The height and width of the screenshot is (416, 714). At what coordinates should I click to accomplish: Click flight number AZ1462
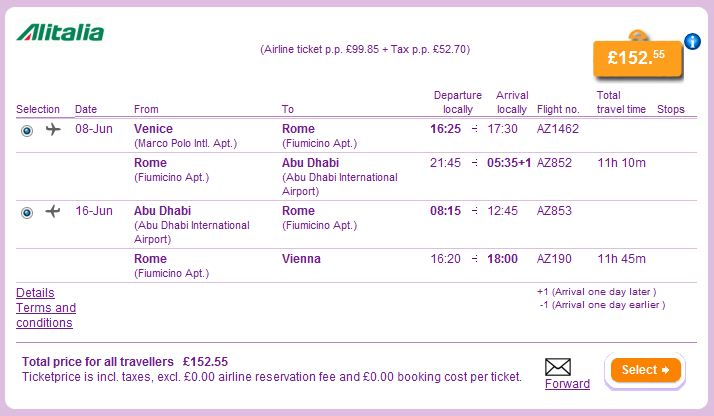click(558, 129)
